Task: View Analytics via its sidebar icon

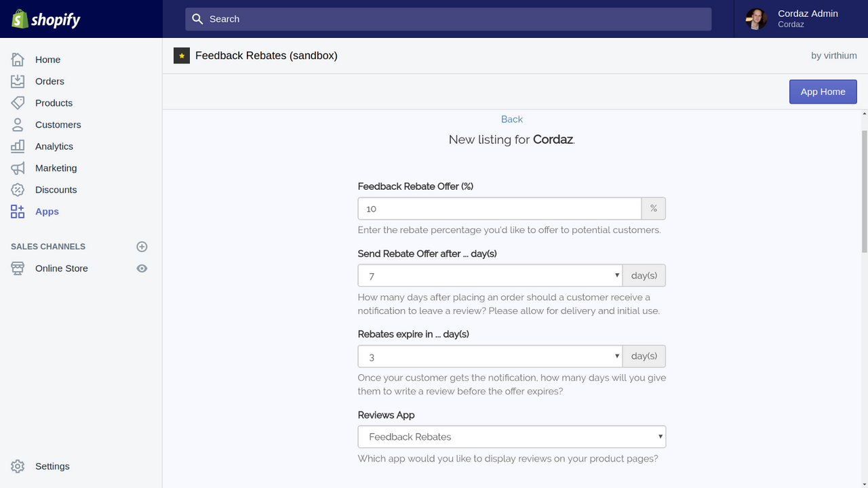Action: point(17,146)
